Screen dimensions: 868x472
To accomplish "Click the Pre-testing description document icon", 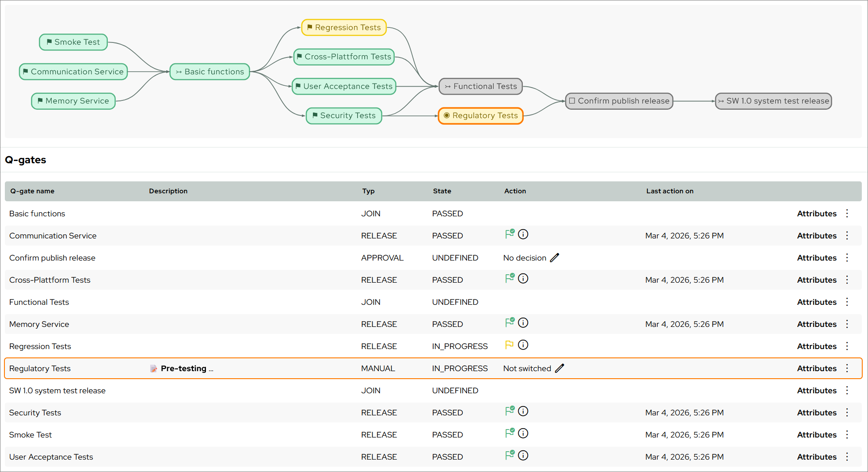I will tap(153, 368).
